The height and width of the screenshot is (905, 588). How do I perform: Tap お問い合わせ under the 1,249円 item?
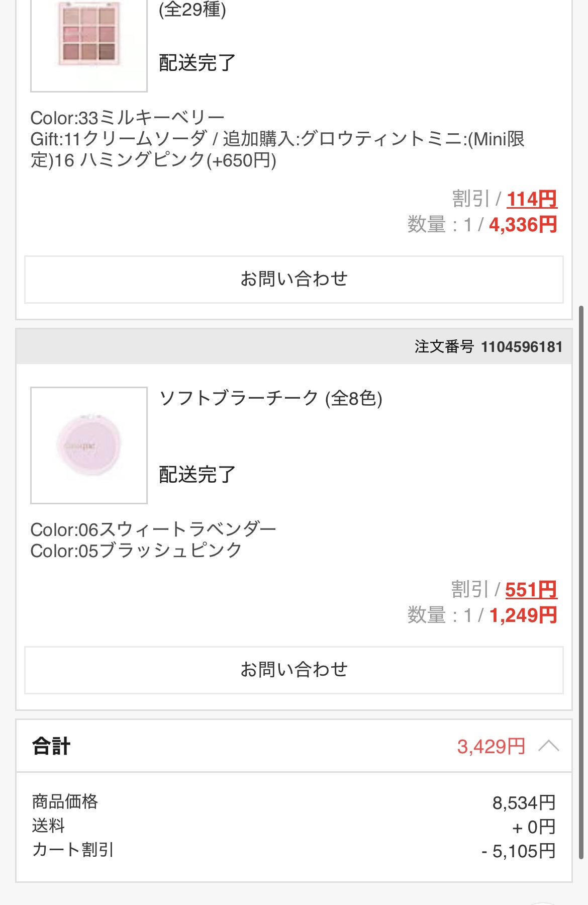pyautogui.click(x=294, y=670)
